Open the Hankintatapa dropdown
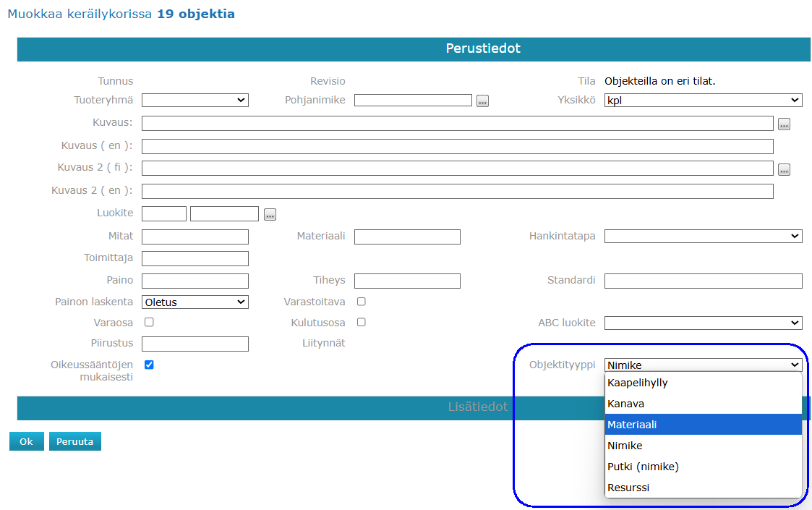812x510 pixels. (x=703, y=236)
